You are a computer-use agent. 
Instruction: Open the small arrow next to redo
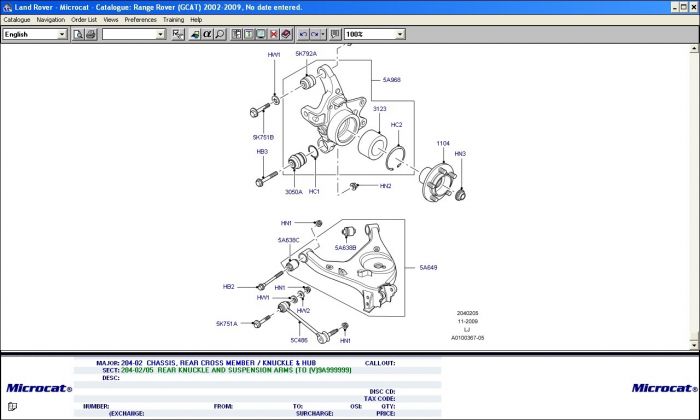point(323,34)
